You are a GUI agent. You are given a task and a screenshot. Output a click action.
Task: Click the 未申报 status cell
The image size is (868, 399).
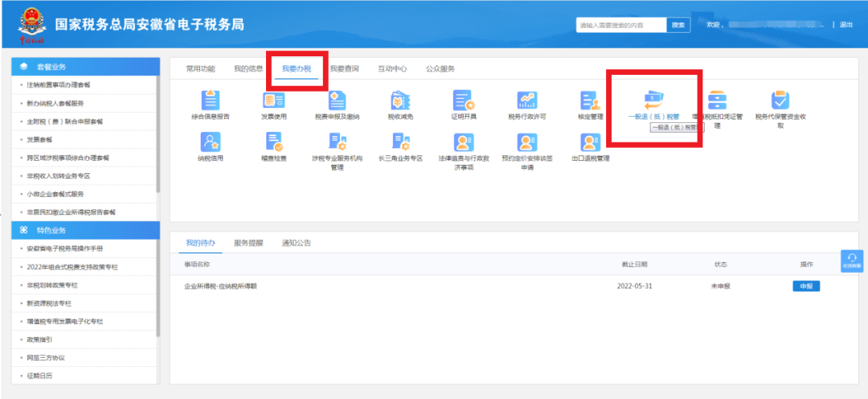click(x=721, y=286)
